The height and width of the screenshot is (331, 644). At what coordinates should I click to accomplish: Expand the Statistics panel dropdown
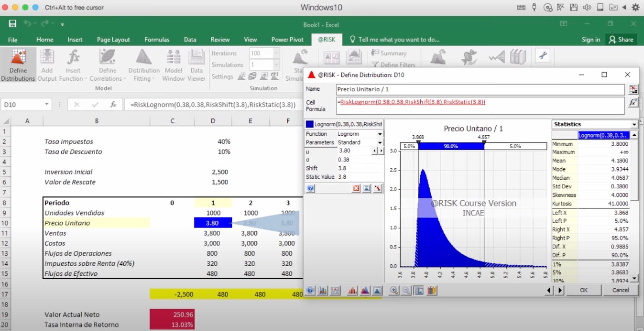634,124
